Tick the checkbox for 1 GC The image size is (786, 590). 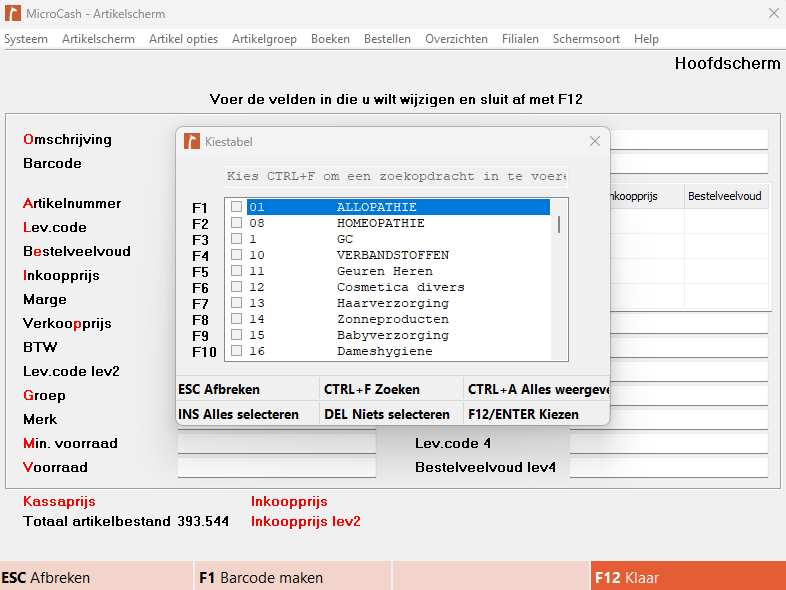coord(237,239)
